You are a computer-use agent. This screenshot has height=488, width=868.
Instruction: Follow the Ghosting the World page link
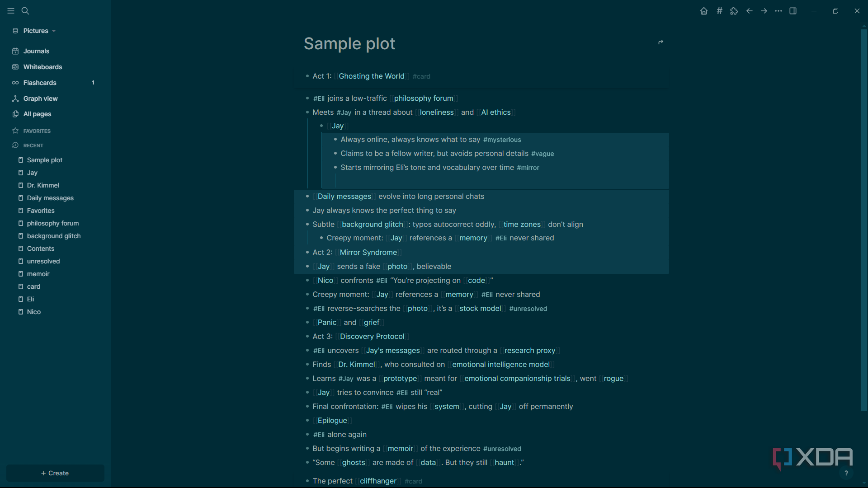pos(371,76)
